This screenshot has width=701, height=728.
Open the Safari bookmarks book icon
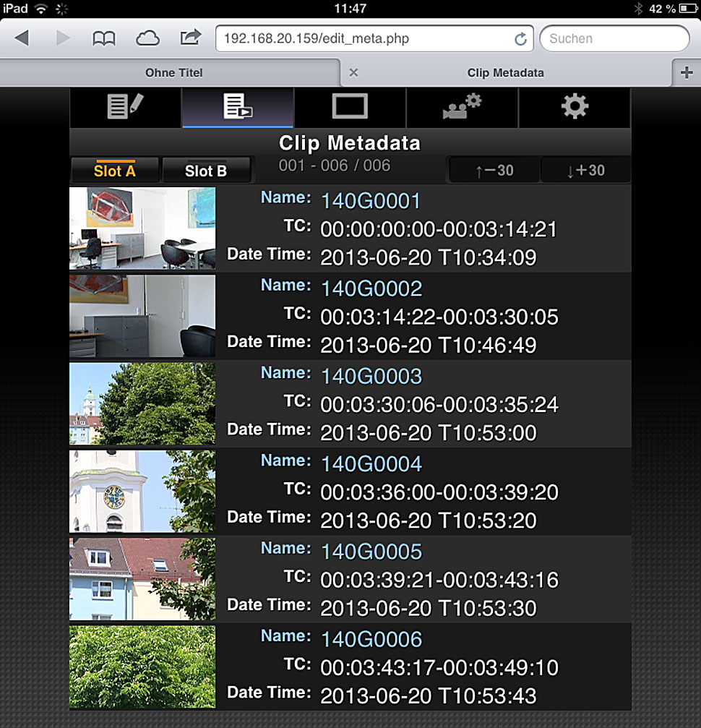point(104,38)
